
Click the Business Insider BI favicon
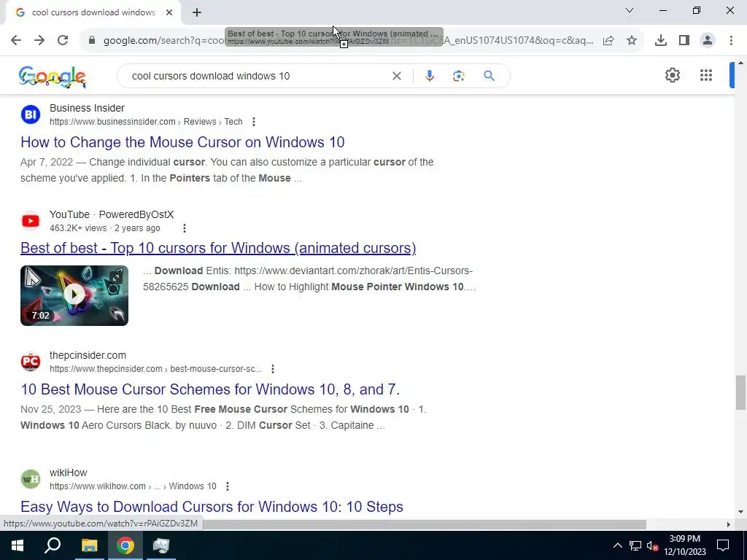[31, 114]
